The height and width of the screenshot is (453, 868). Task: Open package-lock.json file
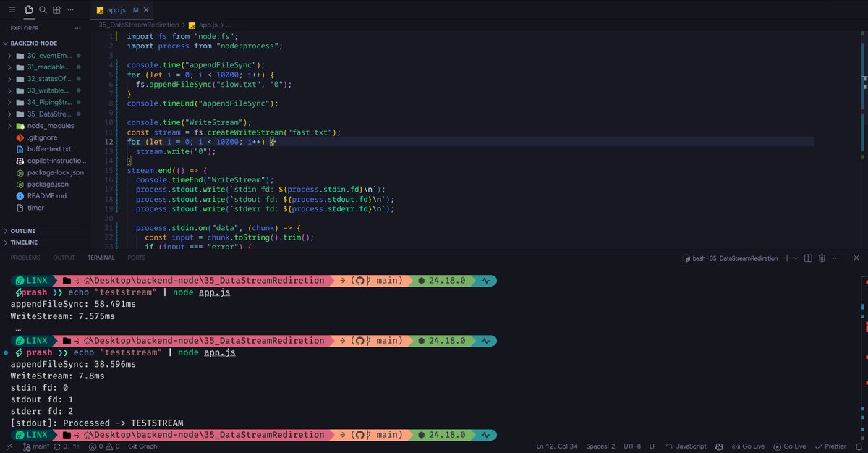point(55,172)
